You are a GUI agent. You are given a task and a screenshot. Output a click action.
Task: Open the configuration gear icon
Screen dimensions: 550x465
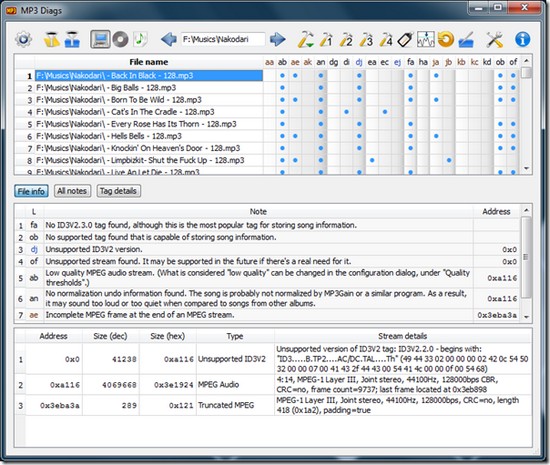pos(23,39)
